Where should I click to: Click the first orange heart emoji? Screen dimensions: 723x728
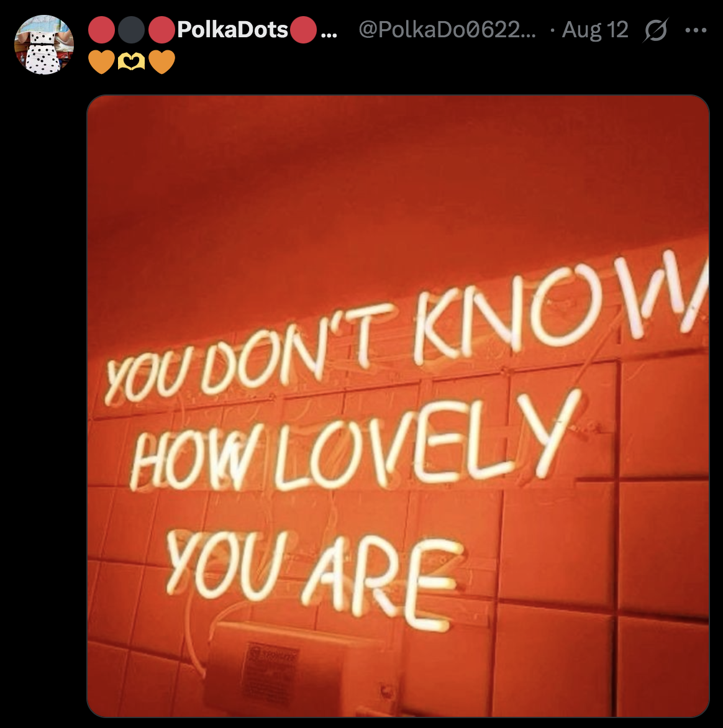pos(101,61)
